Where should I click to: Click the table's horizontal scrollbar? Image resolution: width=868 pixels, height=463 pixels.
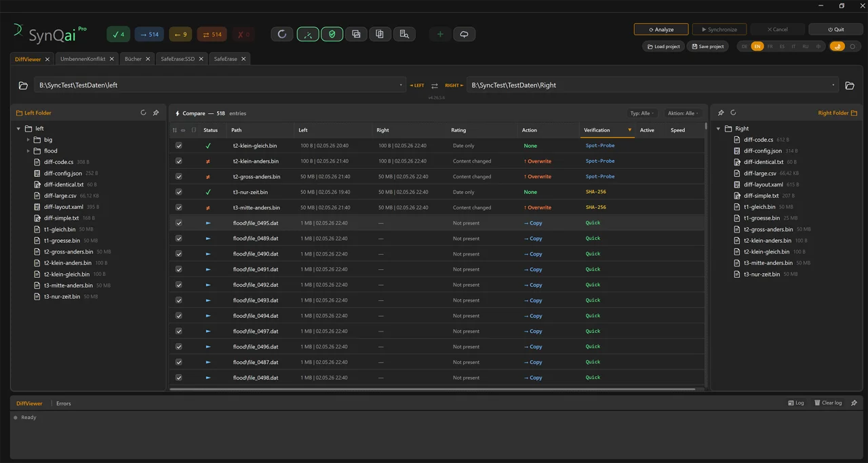pyautogui.click(x=433, y=389)
